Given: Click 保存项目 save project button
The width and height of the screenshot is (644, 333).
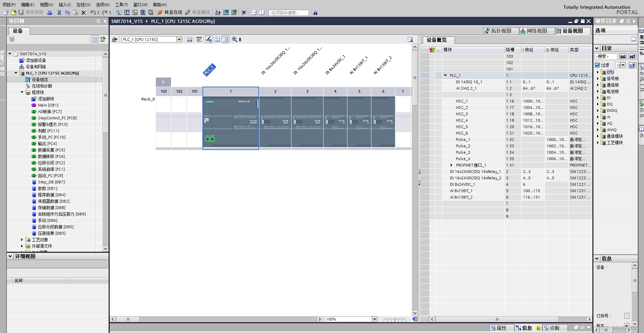Looking at the screenshot, I should coord(31,12).
